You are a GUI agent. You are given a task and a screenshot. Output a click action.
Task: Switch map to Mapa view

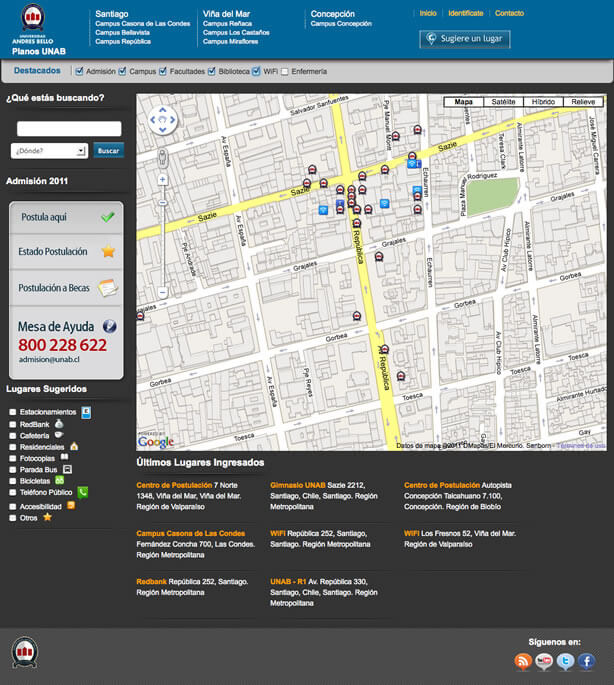pos(463,102)
